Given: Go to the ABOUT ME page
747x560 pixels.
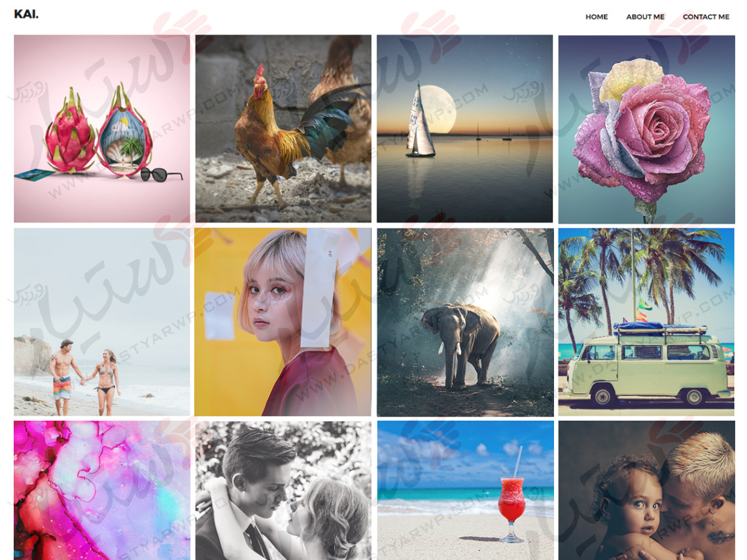Looking at the screenshot, I should pos(645,16).
